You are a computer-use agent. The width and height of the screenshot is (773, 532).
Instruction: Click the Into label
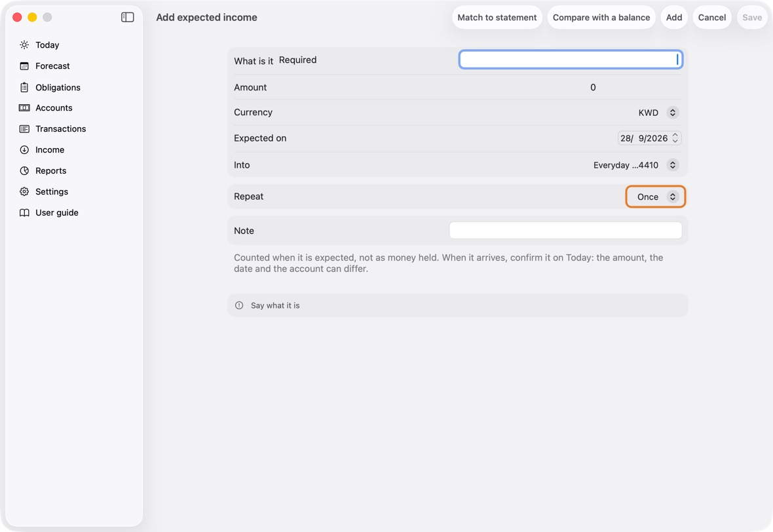click(x=242, y=165)
